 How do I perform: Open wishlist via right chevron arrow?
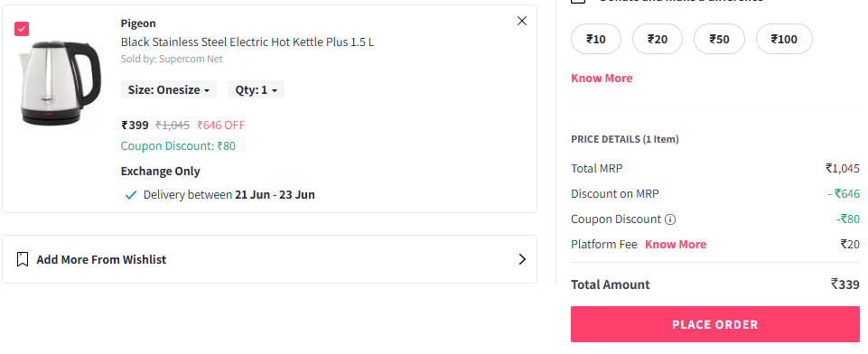tap(521, 259)
